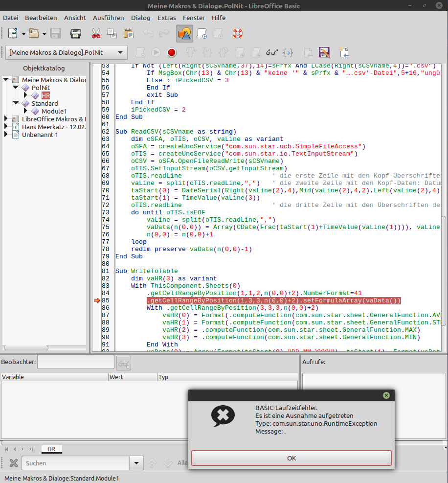Open the Ansicht menu
This screenshot has height=483, width=448.
[75, 18]
